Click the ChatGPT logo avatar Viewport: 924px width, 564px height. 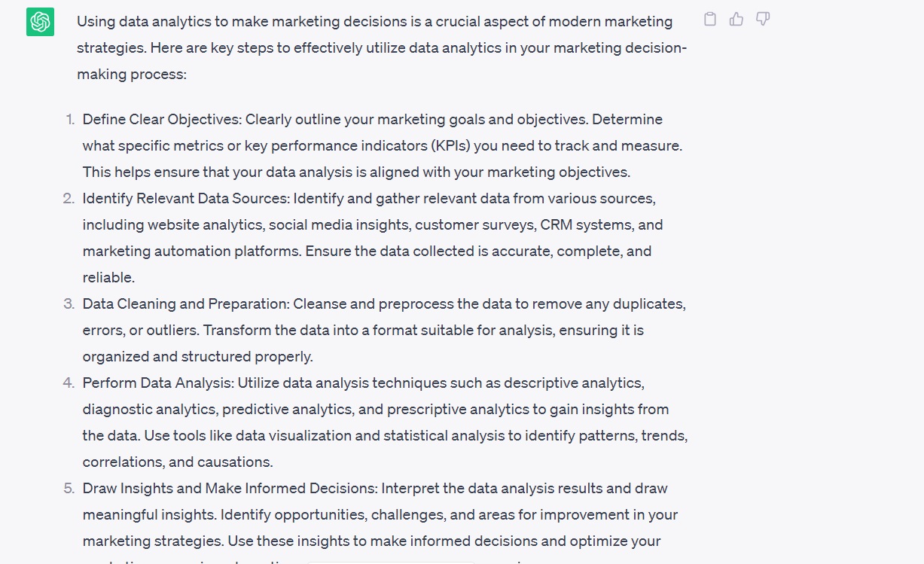click(40, 22)
